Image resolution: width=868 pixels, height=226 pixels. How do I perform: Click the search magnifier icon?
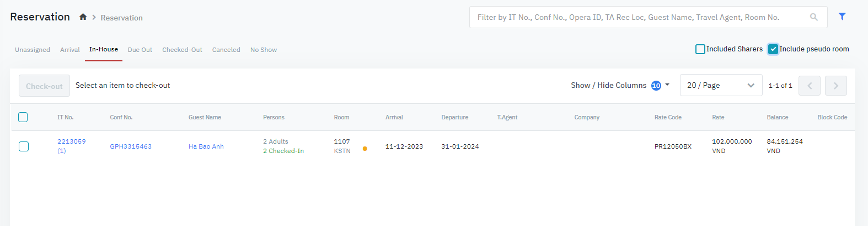click(x=813, y=17)
